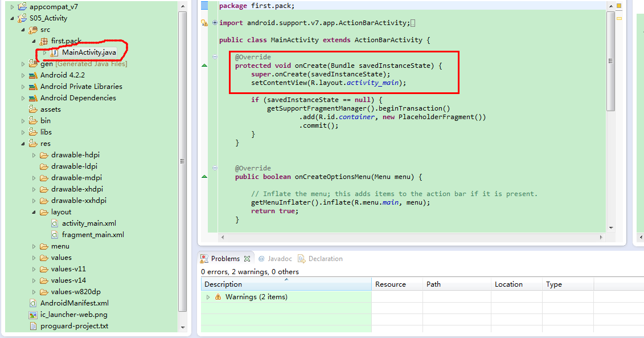Click the assets folder icon

pyautogui.click(x=33, y=109)
